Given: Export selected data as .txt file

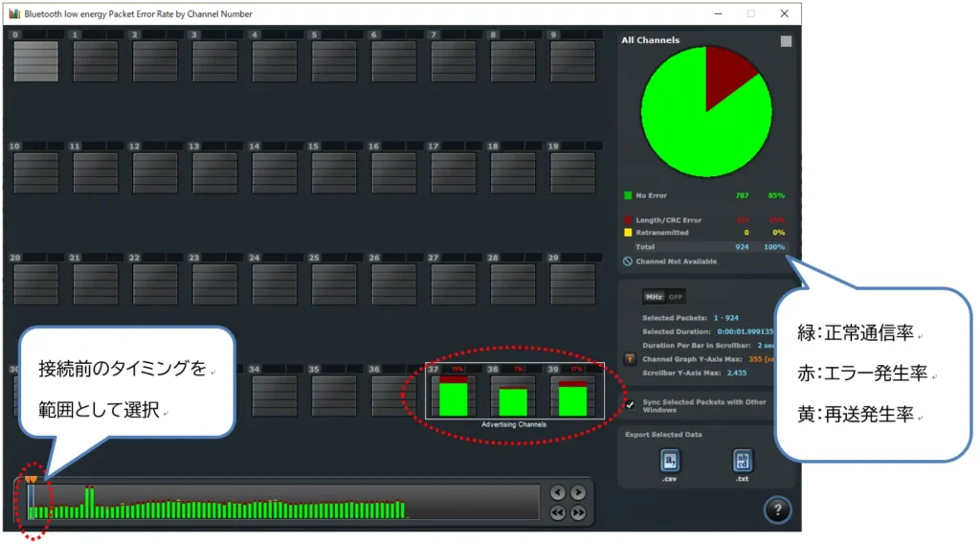Looking at the screenshot, I should point(743,462).
